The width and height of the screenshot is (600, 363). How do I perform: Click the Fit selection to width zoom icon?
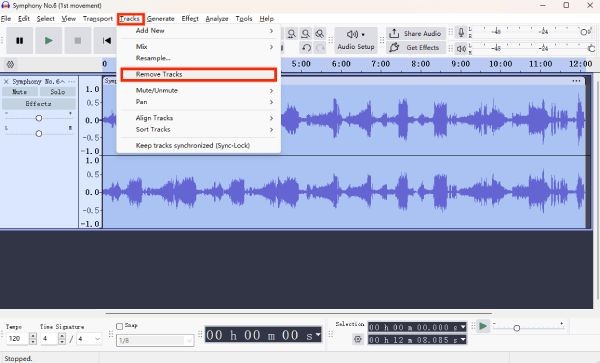(292, 34)
